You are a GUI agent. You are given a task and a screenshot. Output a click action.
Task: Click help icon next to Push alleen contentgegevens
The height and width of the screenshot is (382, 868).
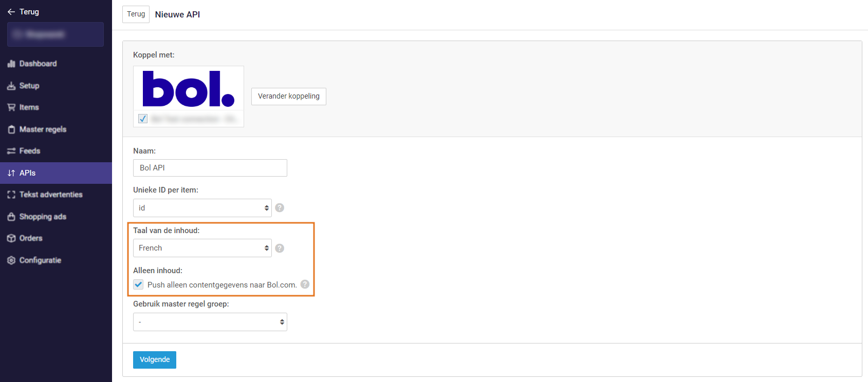(x=305, y=284)
